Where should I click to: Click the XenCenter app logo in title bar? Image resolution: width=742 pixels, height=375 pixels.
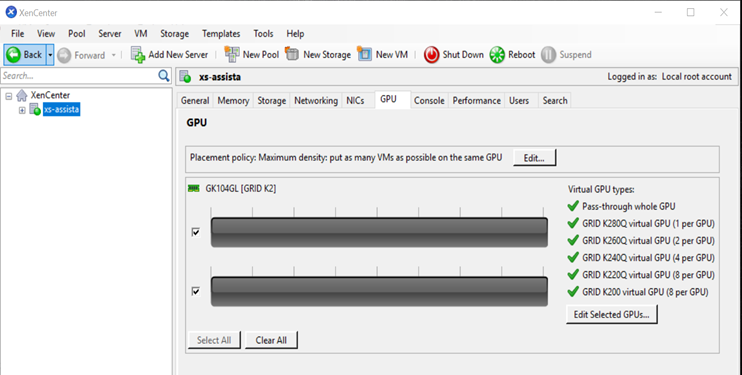[x=11, y=12]
